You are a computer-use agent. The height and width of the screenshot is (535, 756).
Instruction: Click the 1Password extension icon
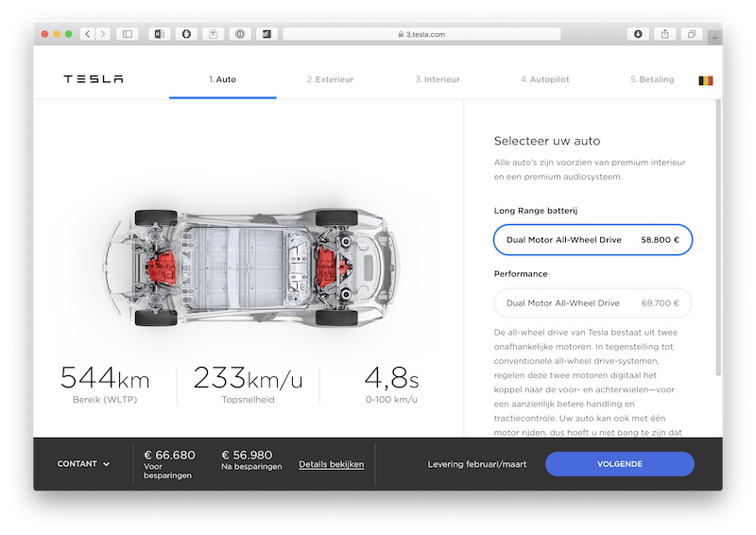click(240, 34)
